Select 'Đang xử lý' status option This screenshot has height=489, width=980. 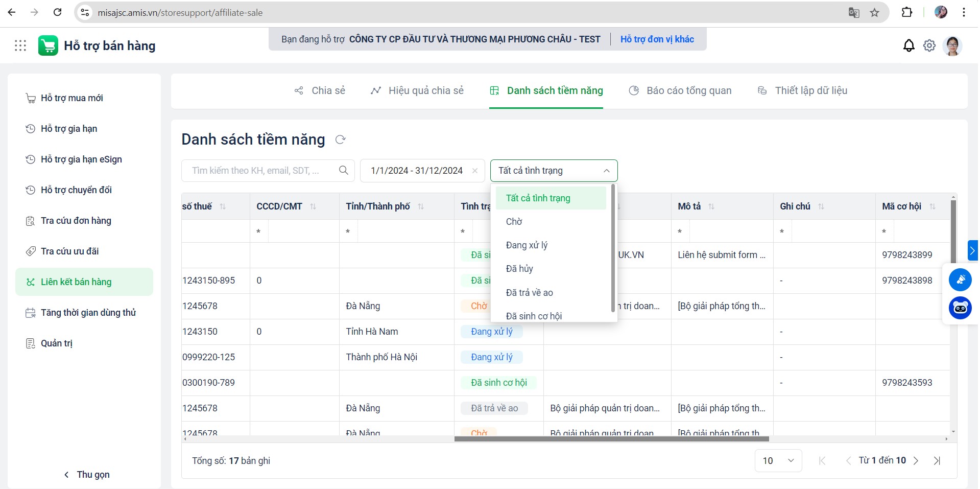pos(527,245)
